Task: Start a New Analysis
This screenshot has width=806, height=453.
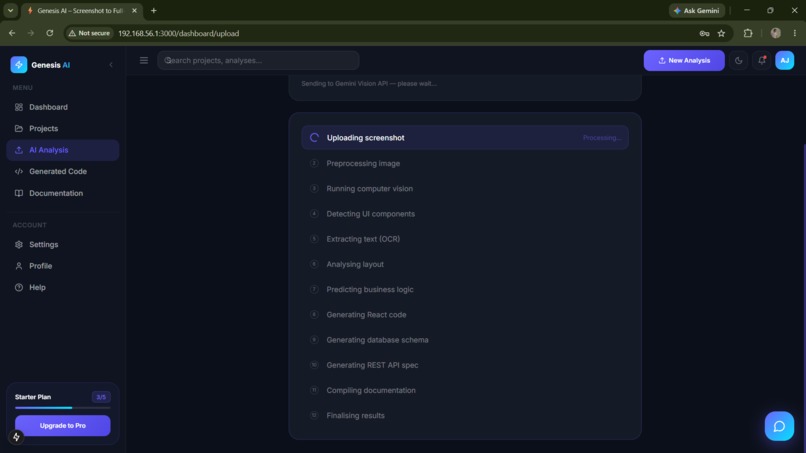Action: click(684, 61)
